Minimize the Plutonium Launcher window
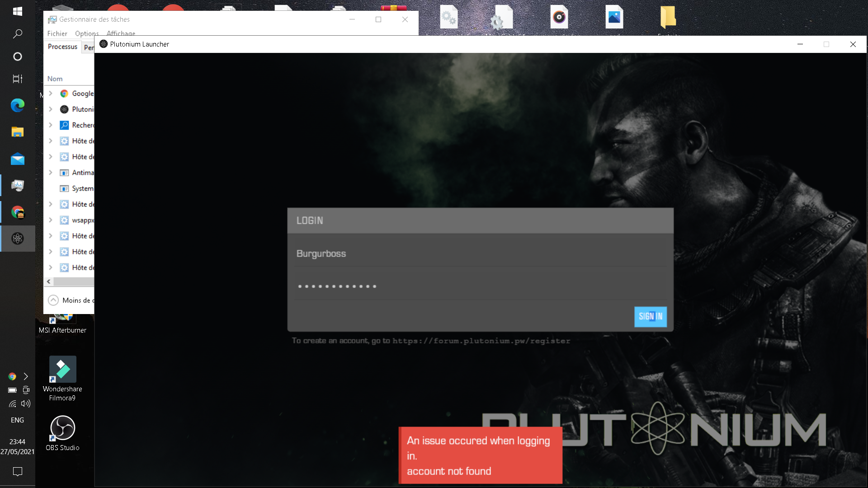The width and height of the screenshot is (868, 488). click(800, 44)
